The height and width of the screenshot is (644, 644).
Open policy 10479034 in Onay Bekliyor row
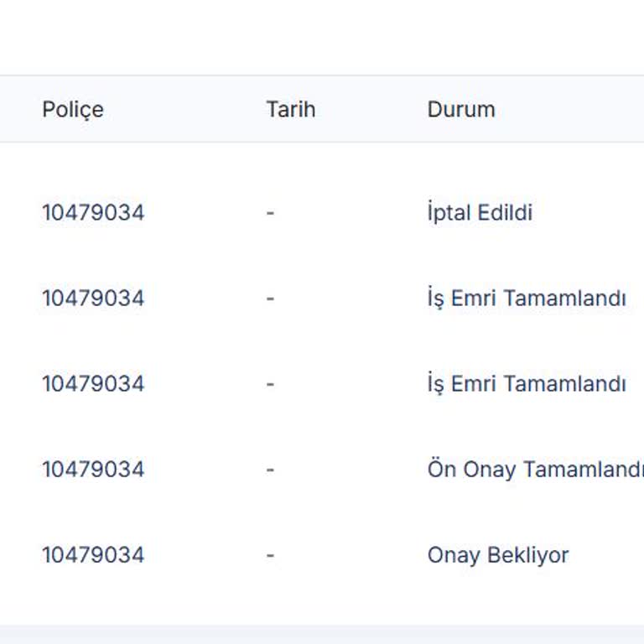coord(93,555)
